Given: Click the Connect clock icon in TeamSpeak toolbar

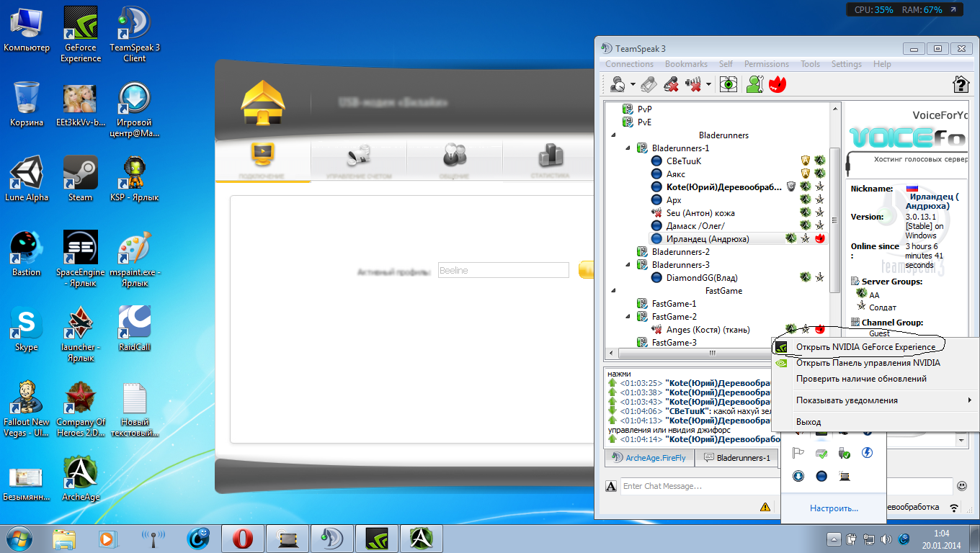Looking at the screenshot, I should click(618, 85).
